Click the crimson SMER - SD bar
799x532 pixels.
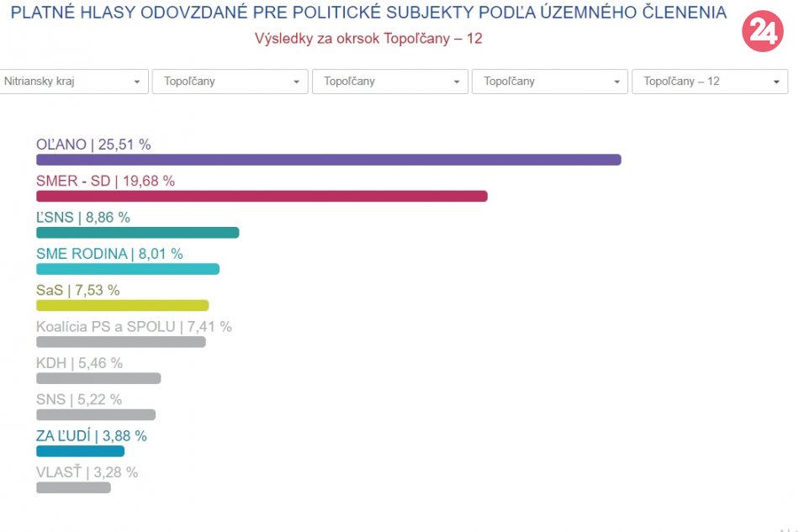(262, 196)
